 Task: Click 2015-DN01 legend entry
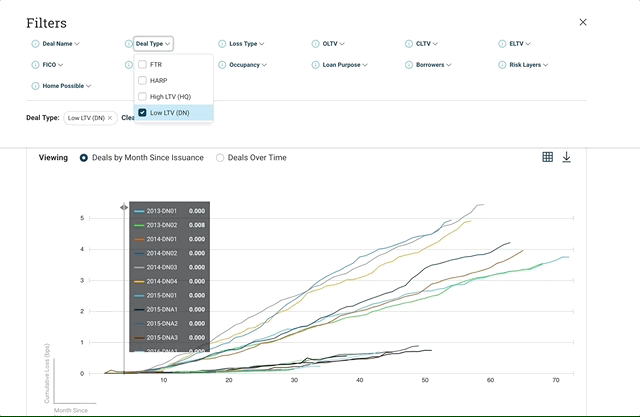pyautogui.click(x=169, y=295)
